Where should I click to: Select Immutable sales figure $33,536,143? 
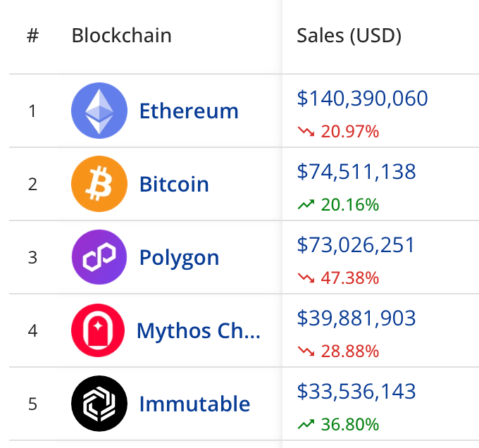[356, 391]
